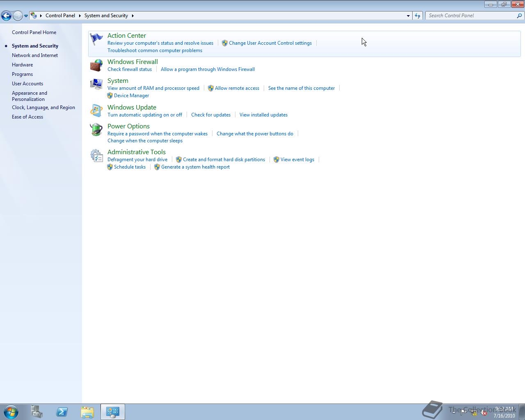
Task: Click the Forward navigation arrow
Action: click(18, 16)
